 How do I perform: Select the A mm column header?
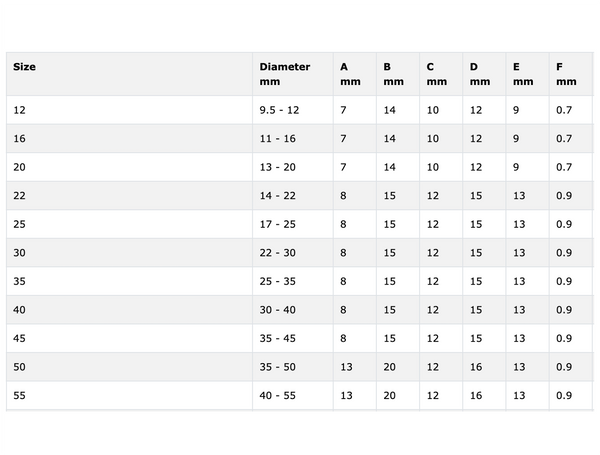344,74
